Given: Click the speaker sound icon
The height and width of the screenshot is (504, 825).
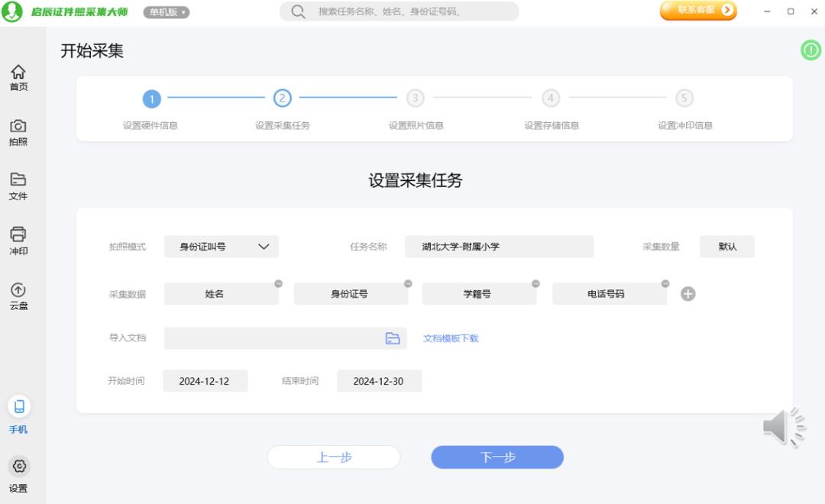Looking at the screenshot, I should pos(783,427).
